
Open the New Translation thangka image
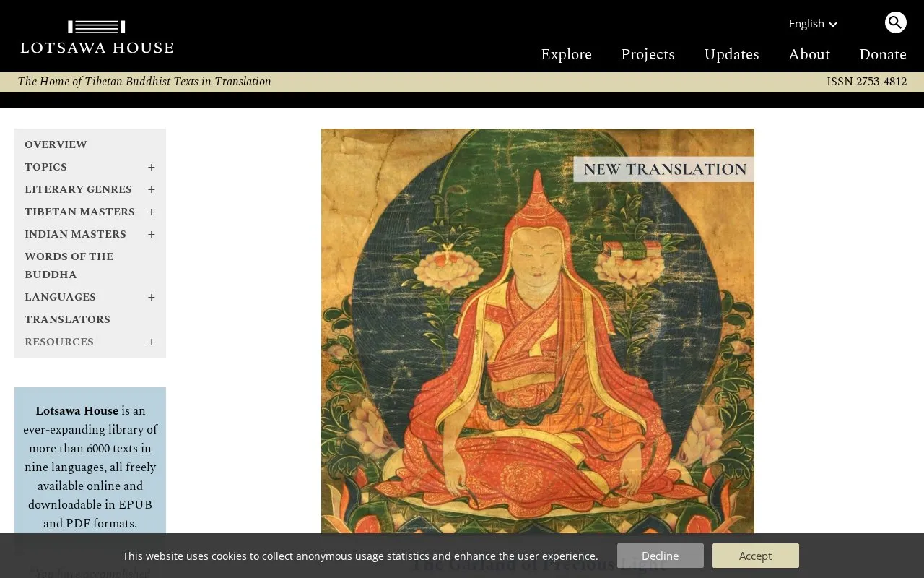click(538, 331)
